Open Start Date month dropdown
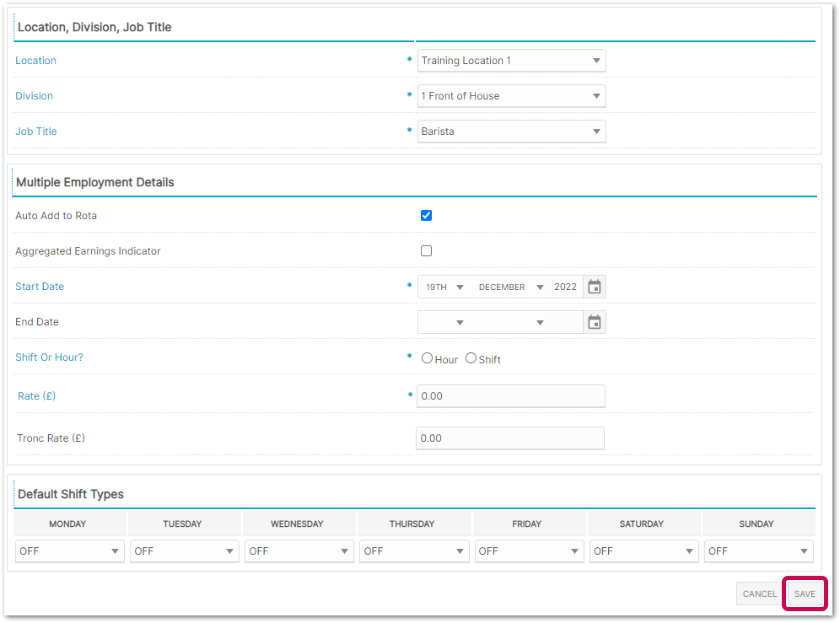Image resolution: width=840 pixels, height=623 pixels. pyautogui.click(x=510, y=287)
